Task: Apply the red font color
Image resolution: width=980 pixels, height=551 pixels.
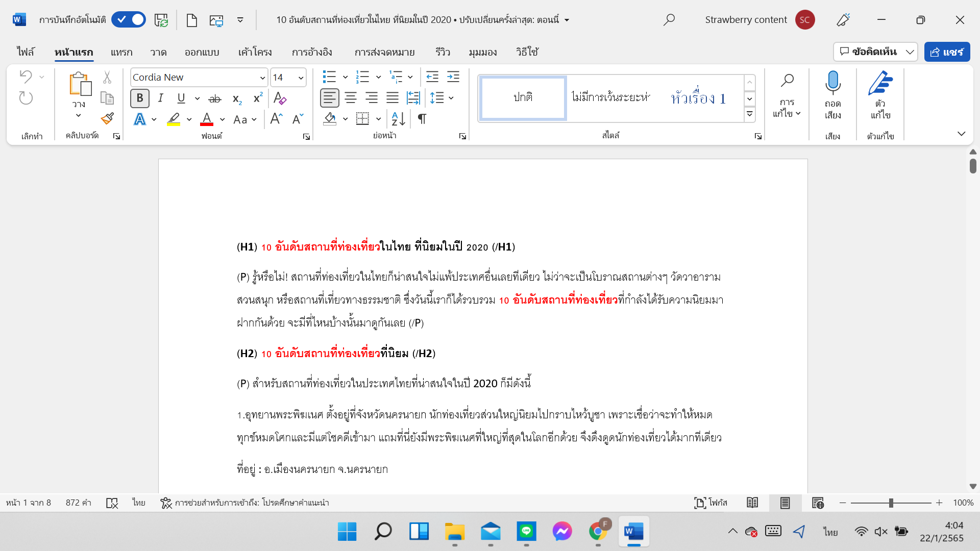Action: (207, 119)
